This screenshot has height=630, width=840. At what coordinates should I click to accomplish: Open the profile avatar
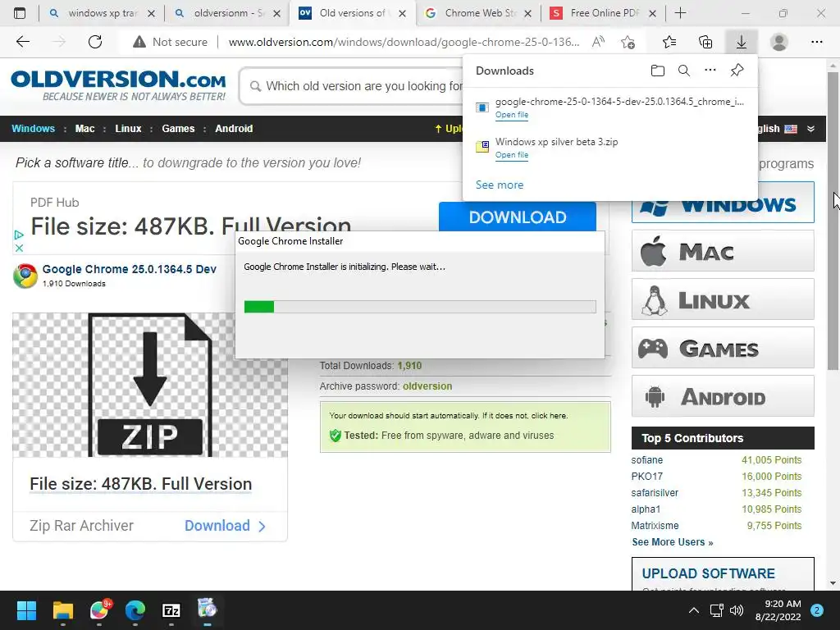[779, 42]
